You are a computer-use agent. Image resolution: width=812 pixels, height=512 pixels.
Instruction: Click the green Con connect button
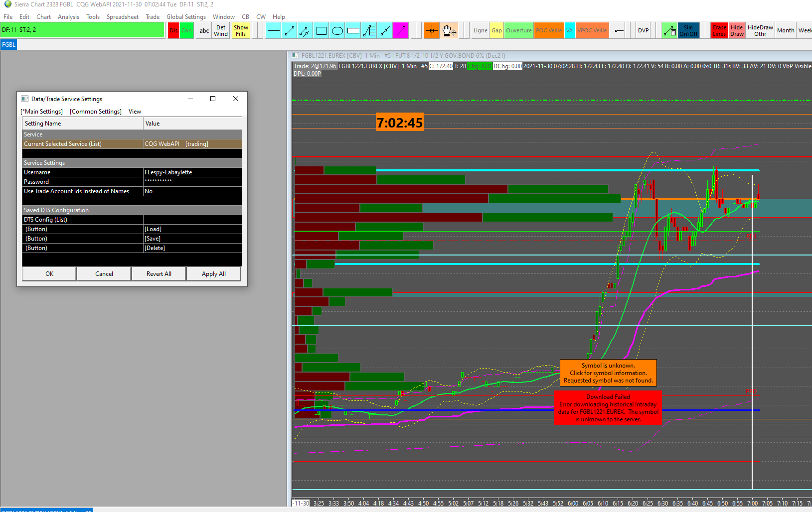tap(186, 31)
